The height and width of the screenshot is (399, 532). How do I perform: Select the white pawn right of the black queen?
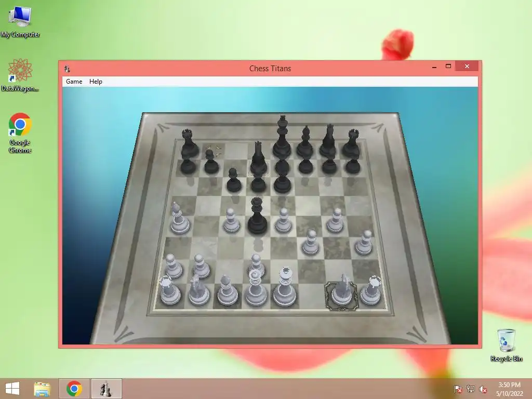(283, 220)
